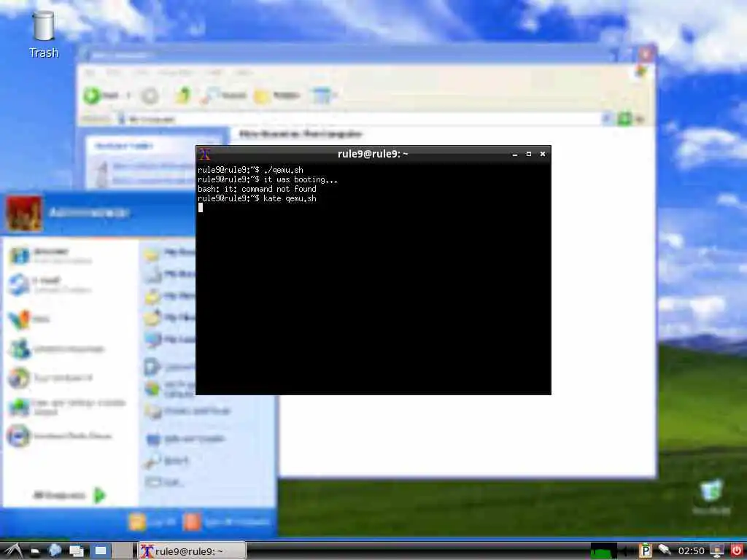Viewport: 747px width, 560px height.
Task: Click the 'bash: it: command not found' line
Action: coord(257,189)
